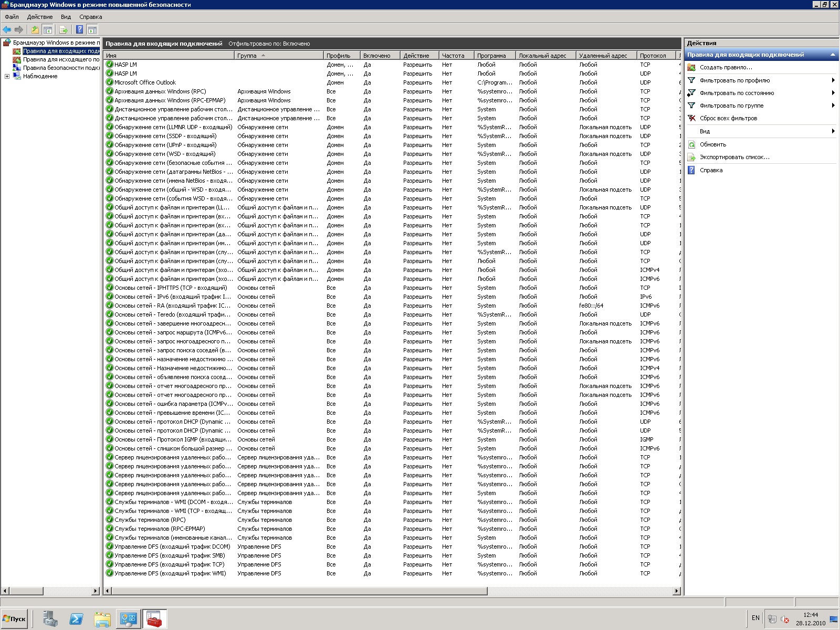
Task: Open 'Фильтровать по состоянию' submenu arrow
Action: click(x=833, y=93)
